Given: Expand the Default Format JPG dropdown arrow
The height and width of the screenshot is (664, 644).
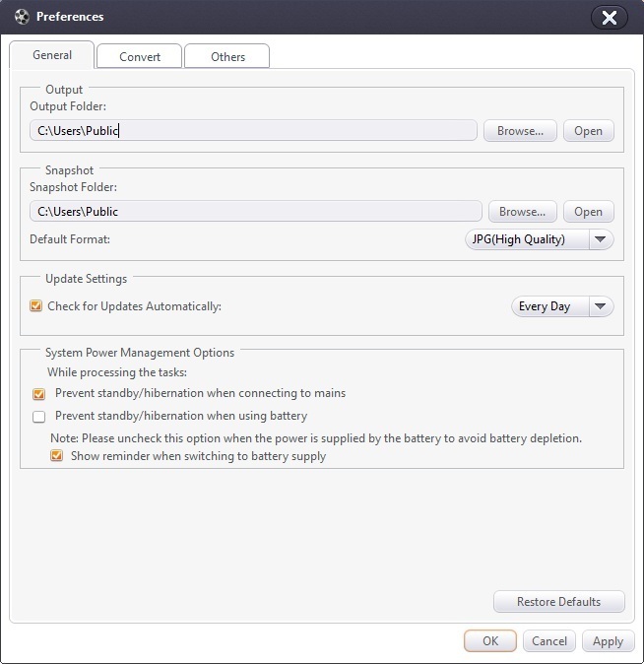Looking at the screenshot, I should [x=601, y=239].
